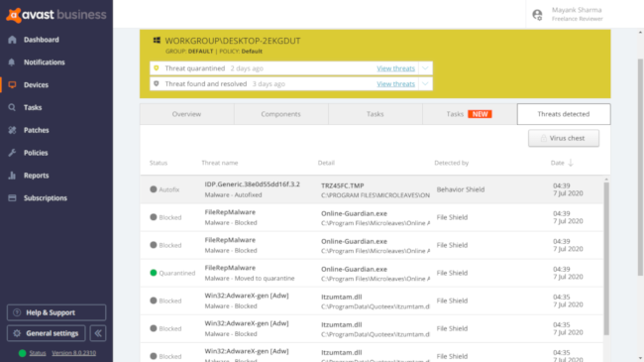The image size is (644, 362).
Task: Open the Patches sidebar icon
Action: tap(12, 130)
